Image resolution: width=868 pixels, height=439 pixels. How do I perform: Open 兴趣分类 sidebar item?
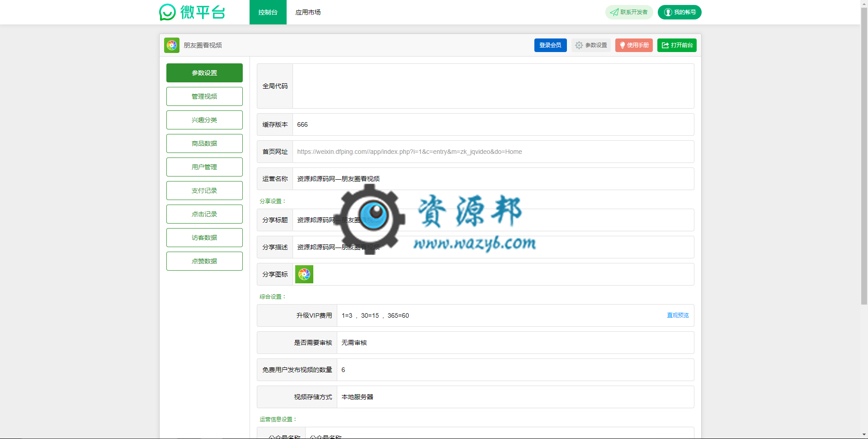coord(204,120)
